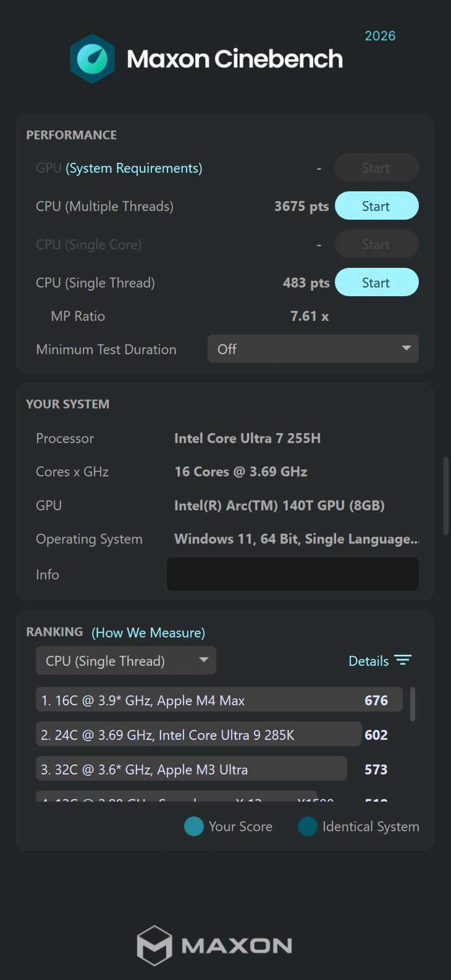
Task: Click the Cinebench hexagon logo icon
Action: (92, 59)
